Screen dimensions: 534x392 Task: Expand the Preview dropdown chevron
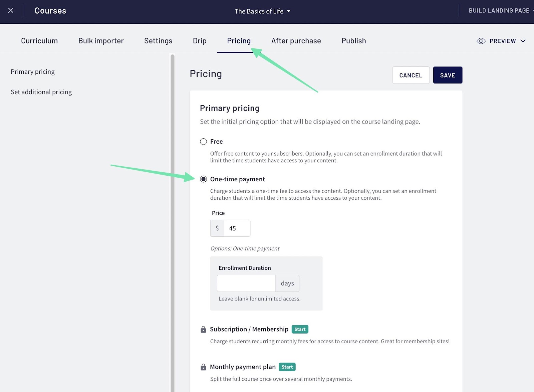coord(522,41)
